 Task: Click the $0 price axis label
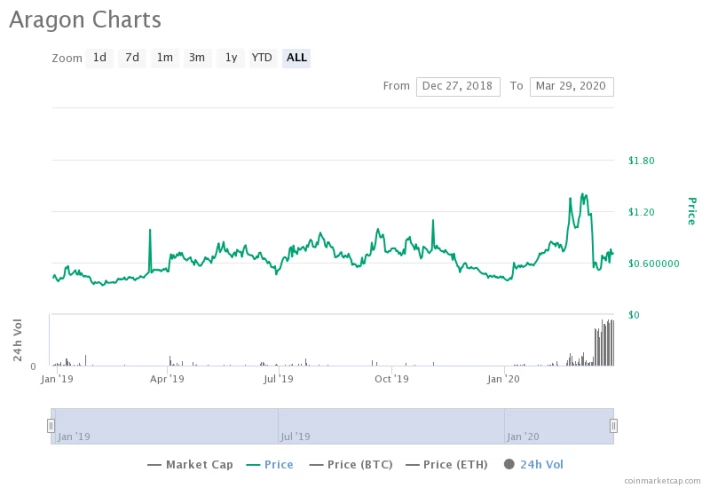coord(634,315)
